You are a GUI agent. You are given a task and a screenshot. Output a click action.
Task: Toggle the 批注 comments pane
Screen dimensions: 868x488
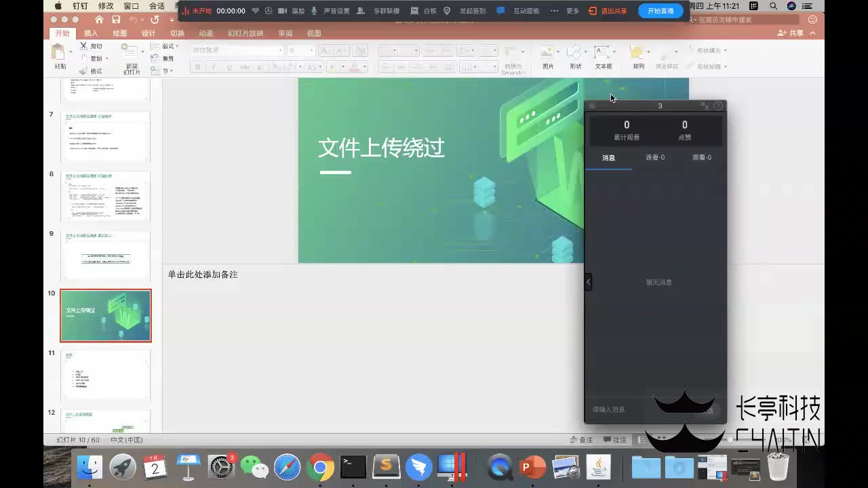coord(615,440)
